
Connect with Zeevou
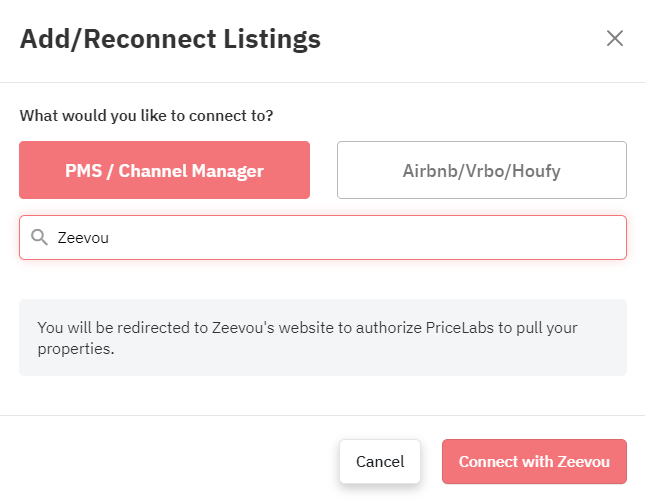click(534, 461)
